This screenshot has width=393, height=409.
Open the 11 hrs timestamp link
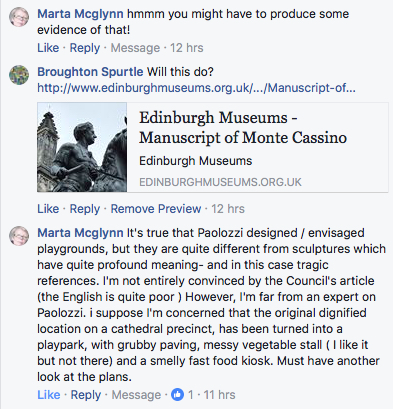coord(219,395)
